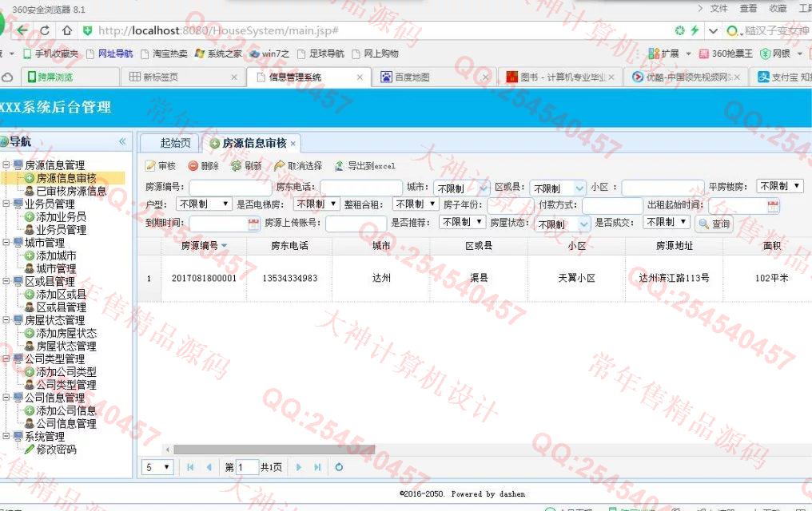Image resolution: width=812 pixels, height=511 pixels.
Task: Open the 城市 combo box
Action: 484,188
